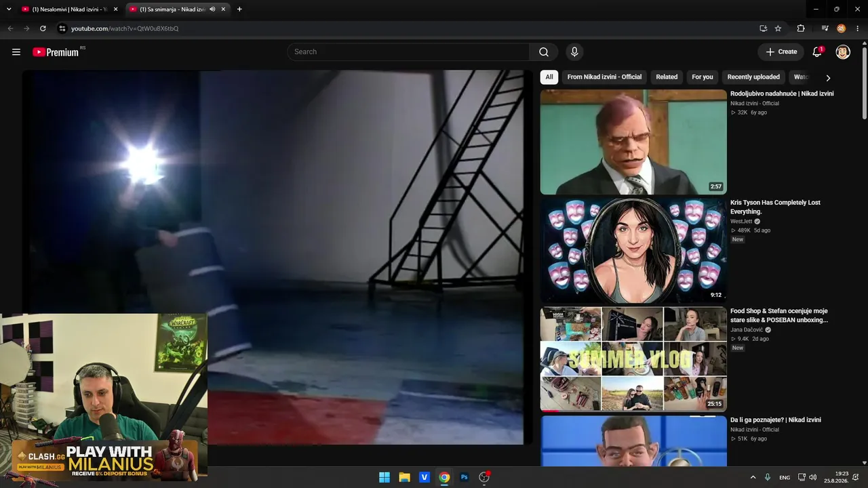
Task: Open OBS Studio from the taskbar
Action: click(484, 477)
